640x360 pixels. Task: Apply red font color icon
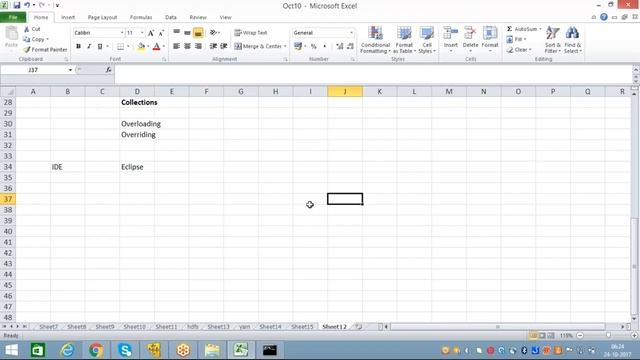point(156,47)
